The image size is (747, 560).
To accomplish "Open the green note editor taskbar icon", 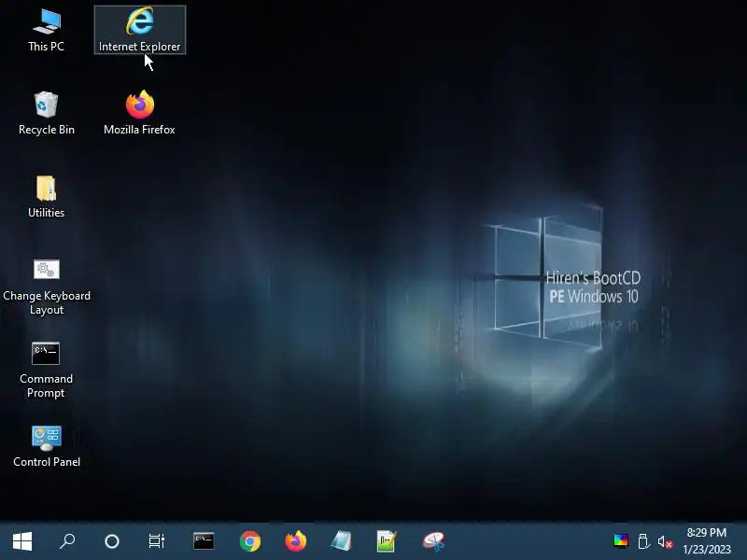I will (387, 541).
